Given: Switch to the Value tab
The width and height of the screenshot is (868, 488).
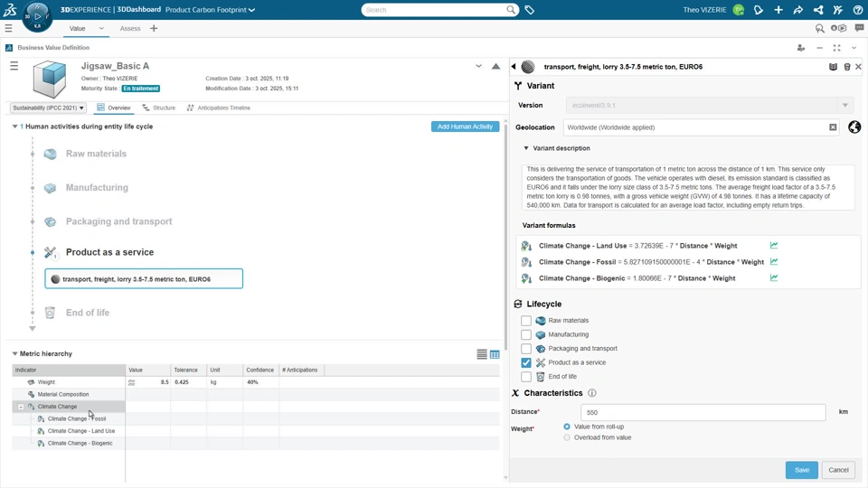Looking at the screenshot, I should coord(78,28).
